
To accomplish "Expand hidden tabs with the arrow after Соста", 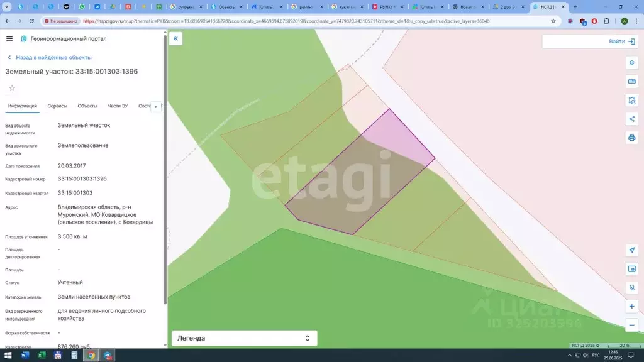I will pyautogui.click(x=155, y=106).
